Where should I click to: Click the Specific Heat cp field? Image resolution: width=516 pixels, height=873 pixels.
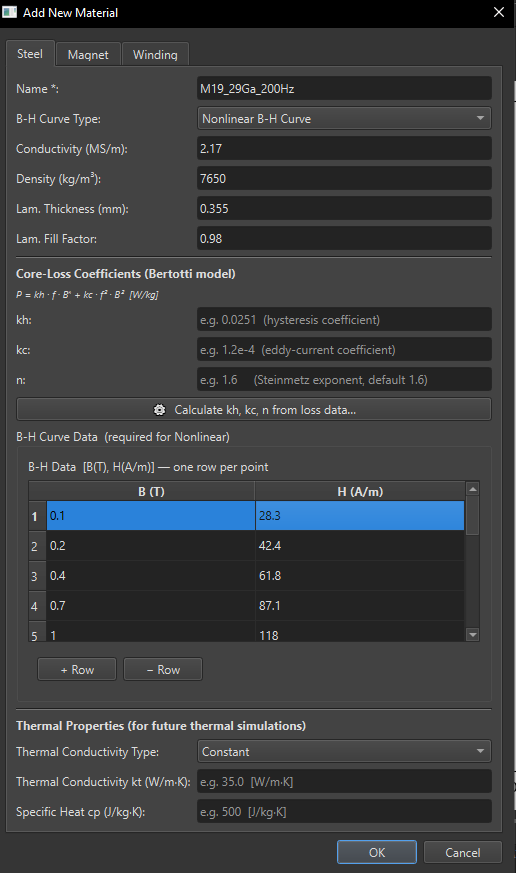click(344, 812)
